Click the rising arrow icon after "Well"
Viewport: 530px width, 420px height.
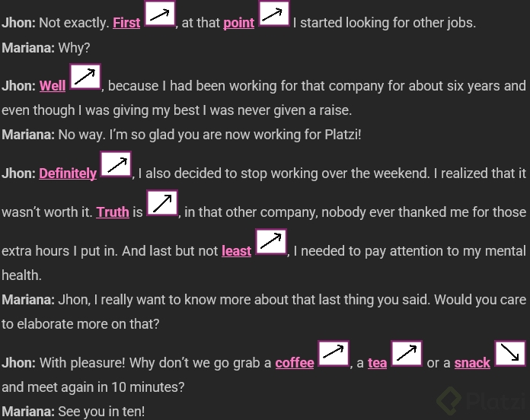pyautogui.click(x=85, y=77)
